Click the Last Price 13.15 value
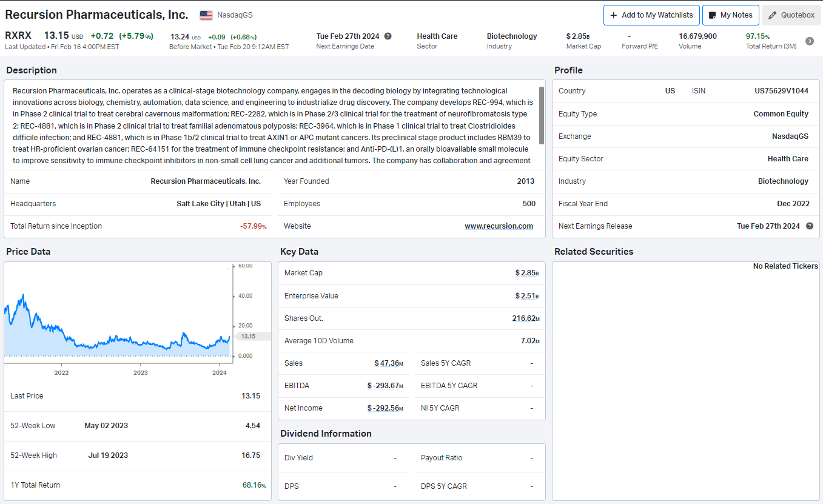This screenshot has width=823, height=504. pyautogui.click(x=250, y=396)
